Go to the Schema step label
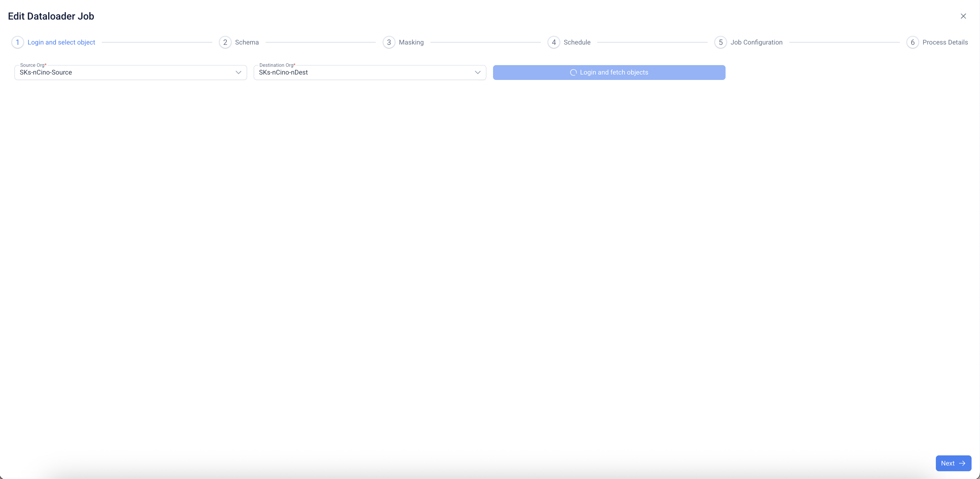980x479 pixels. tap(247, 42)
